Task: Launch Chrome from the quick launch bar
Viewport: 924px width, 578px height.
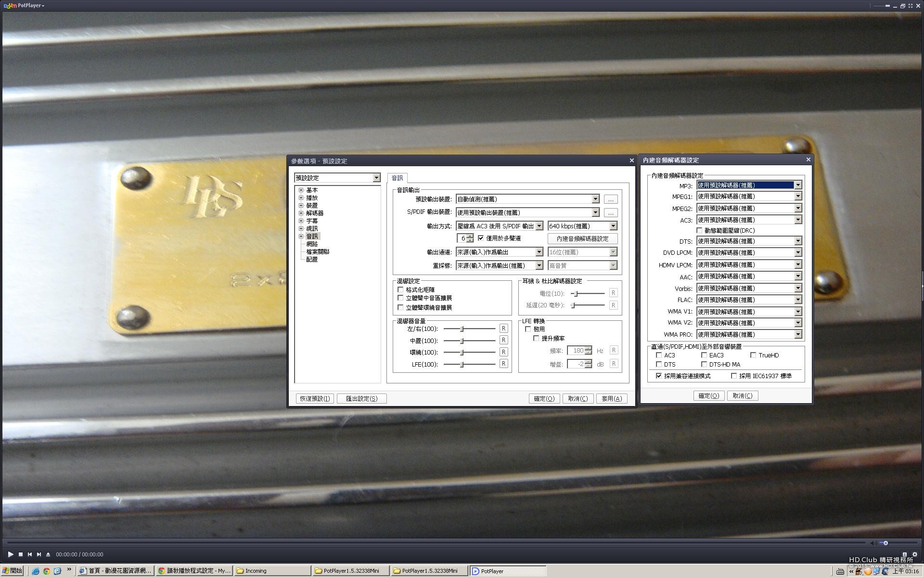Action: coord(47,571)
